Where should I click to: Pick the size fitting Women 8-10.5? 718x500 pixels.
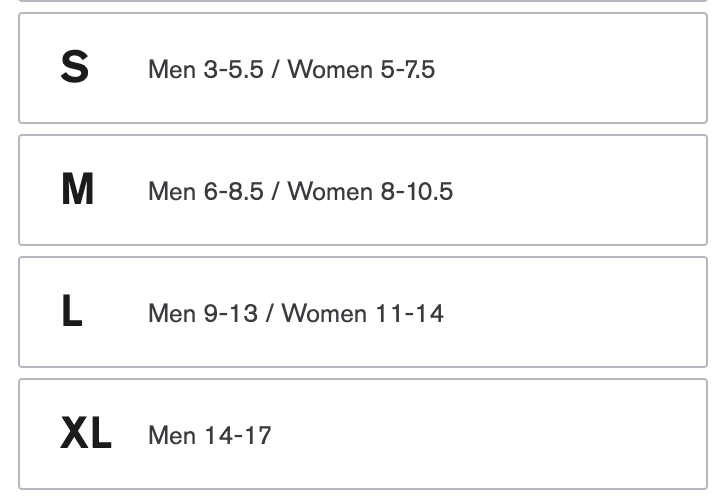[362, 190]
